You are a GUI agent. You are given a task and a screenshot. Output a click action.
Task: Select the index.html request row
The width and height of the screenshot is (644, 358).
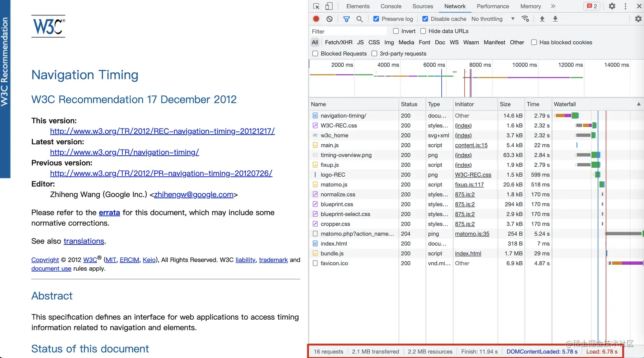[476, 243]
